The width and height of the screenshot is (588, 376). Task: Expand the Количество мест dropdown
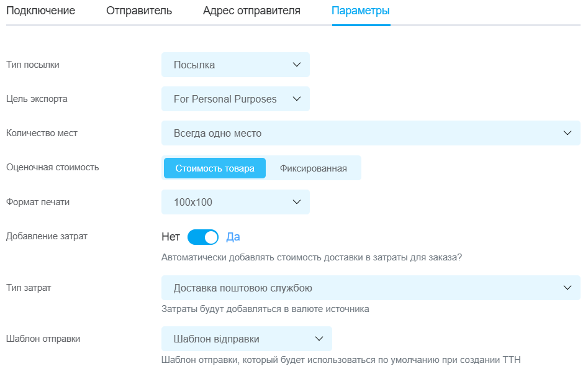(371, 133)
